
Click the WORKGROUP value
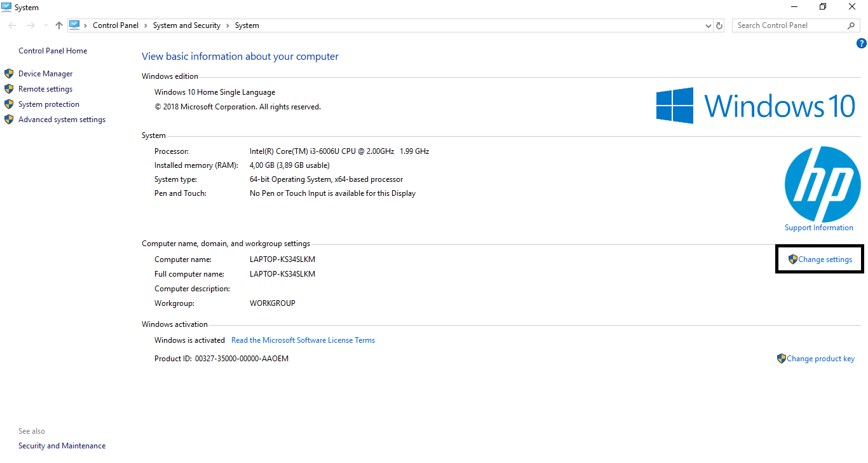tap(273, 303)
